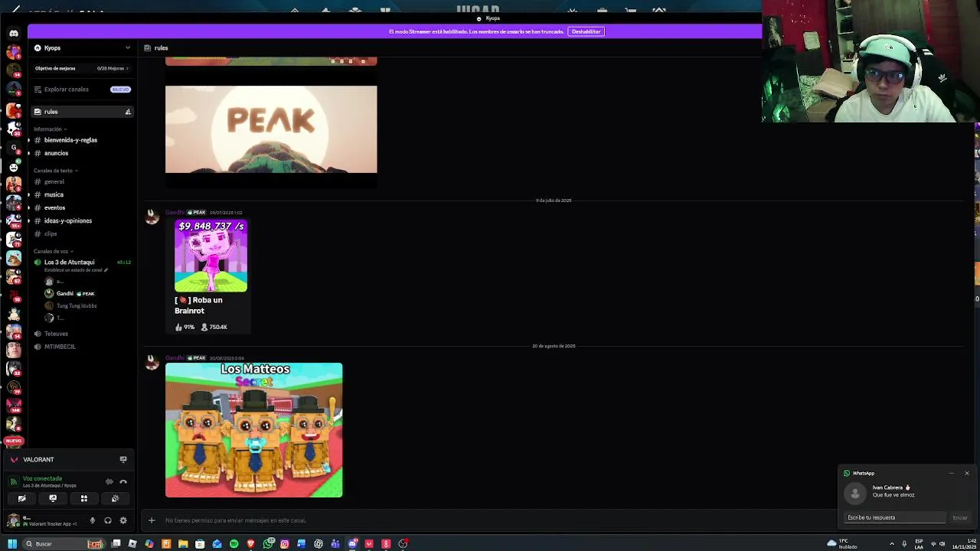Click the Roba un Brainrot title link
Screen dimensions: 980x551
click(198, 305)
